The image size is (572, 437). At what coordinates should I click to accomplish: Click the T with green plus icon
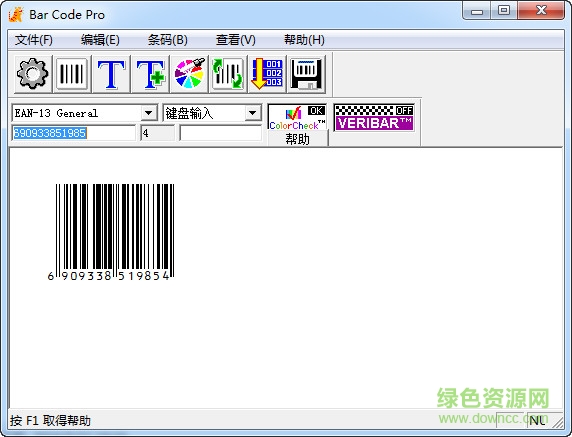pyautogui.click(x=150, y=74)
